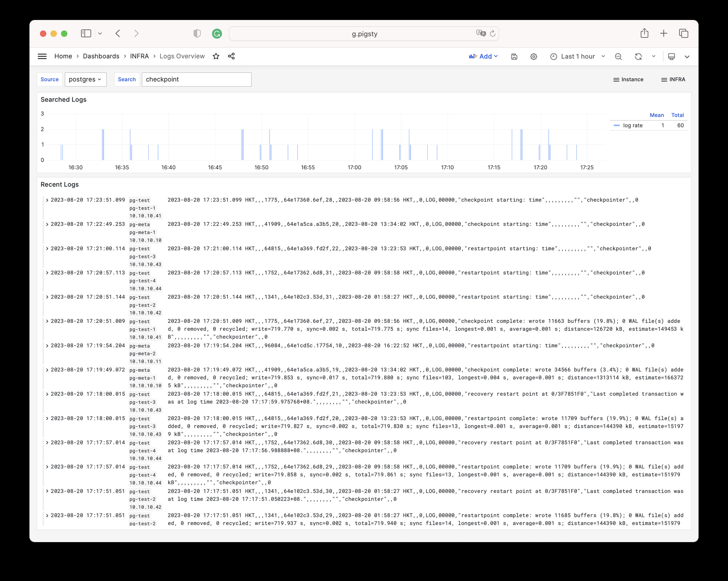Go to Home from the breadcrumb

[63, 56]
